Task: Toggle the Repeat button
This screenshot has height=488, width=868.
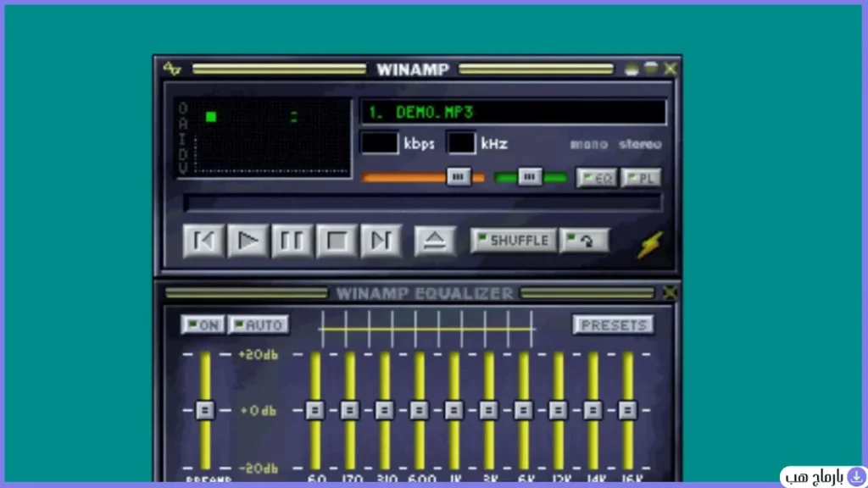Action: pos(585,241)
